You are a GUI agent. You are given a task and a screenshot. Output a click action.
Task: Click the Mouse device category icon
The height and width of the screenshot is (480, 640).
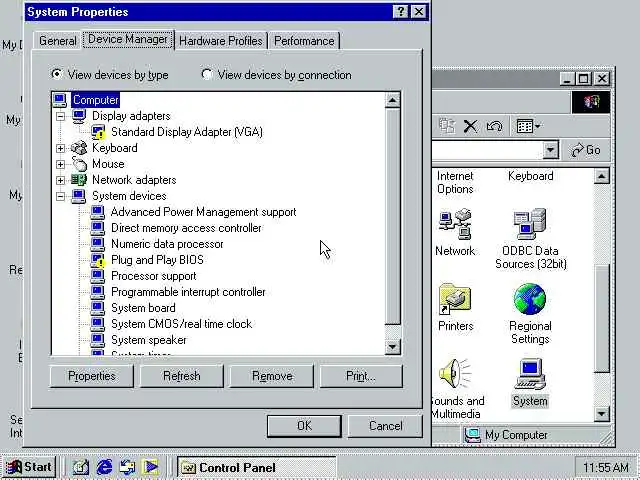(x=79, y=164)
